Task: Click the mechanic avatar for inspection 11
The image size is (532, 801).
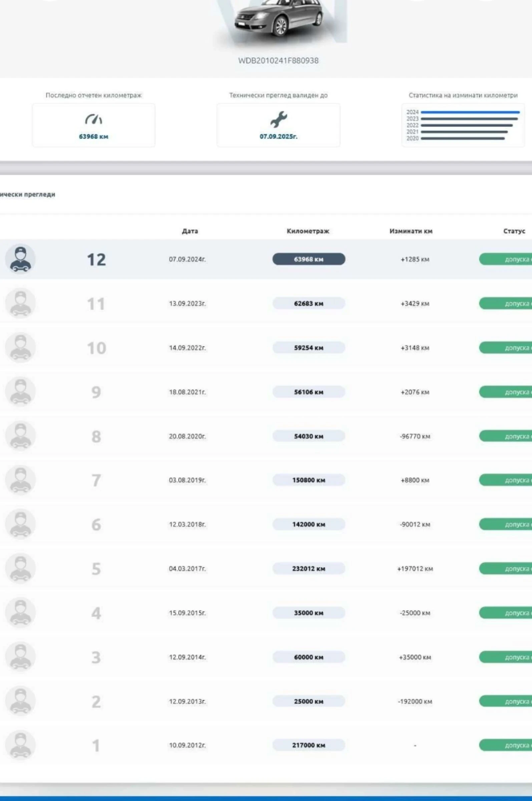Action: coord(20,303)
